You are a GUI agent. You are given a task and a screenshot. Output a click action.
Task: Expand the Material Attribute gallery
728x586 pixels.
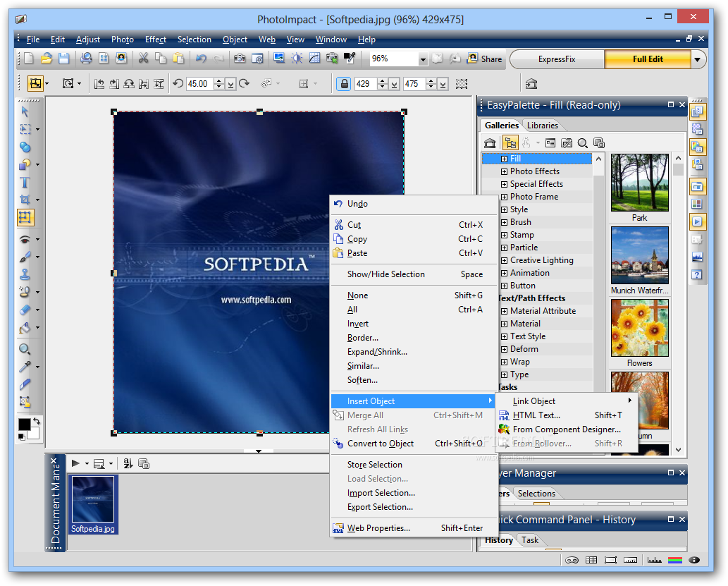(504, 311)
